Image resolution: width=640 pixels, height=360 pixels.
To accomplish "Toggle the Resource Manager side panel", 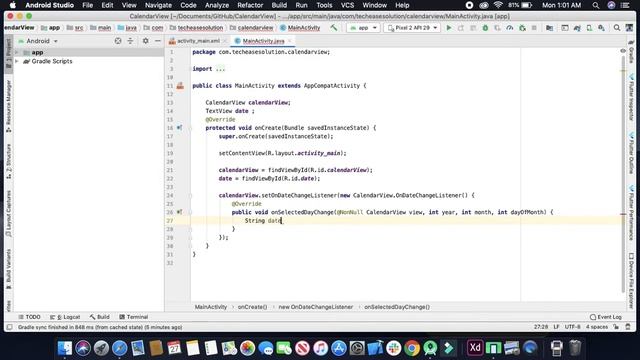I will [9, 106].
